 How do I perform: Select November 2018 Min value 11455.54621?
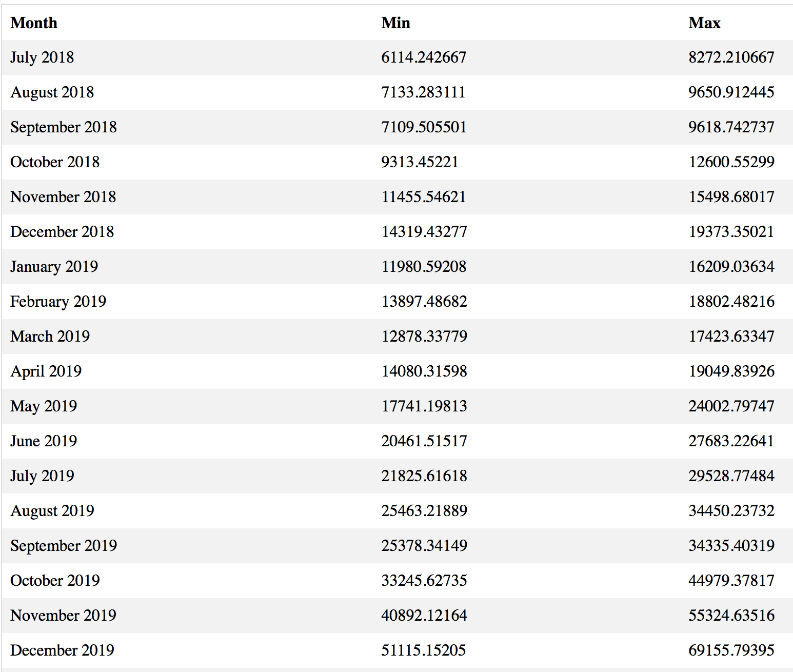point(424,197)
